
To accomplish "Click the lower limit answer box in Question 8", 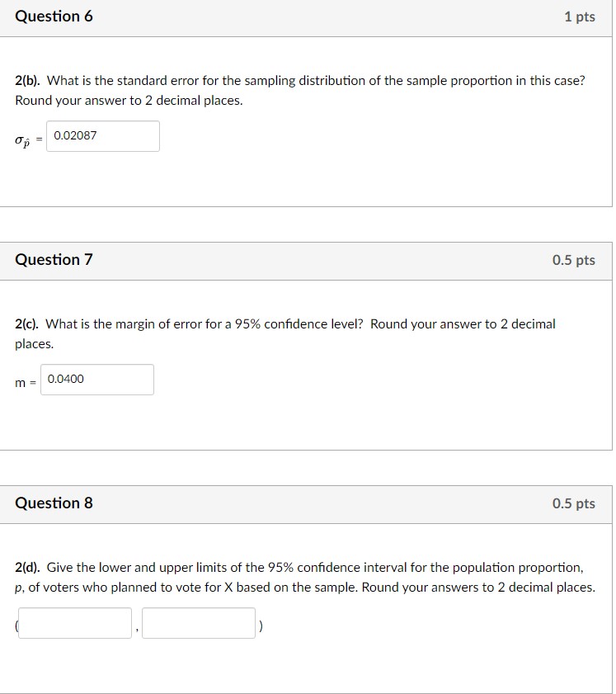I will [73, 622].
